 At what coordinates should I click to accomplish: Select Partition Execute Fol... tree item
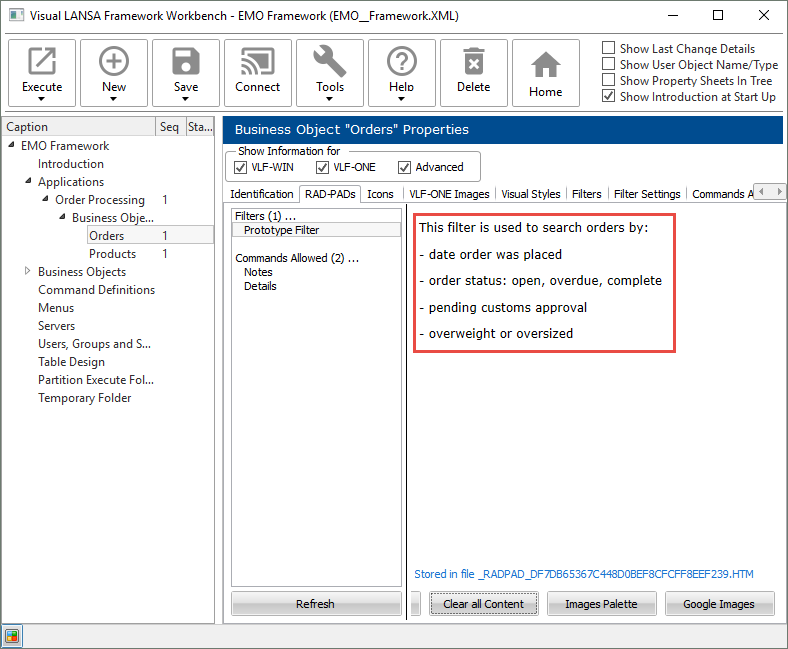tap(96, 380)
